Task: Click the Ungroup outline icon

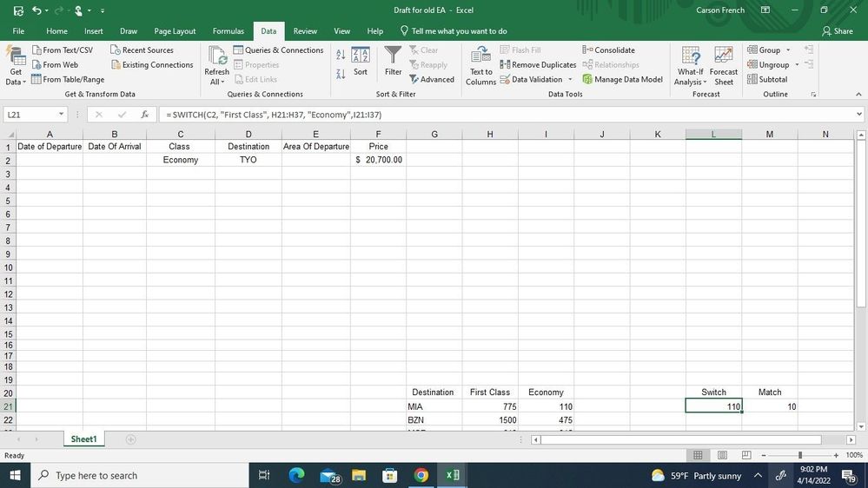Action: 752,65
